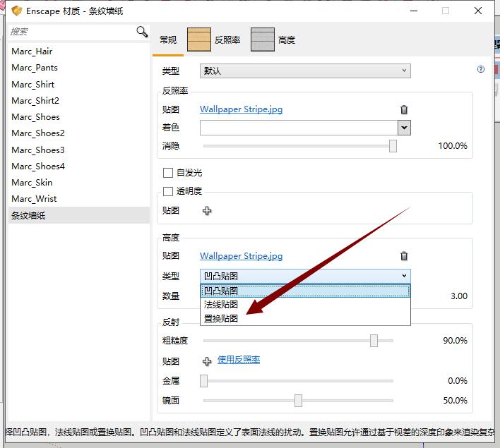Click the Enscape logo in title bar
This screenshot has width=500, height=448.
pos(16,11)
